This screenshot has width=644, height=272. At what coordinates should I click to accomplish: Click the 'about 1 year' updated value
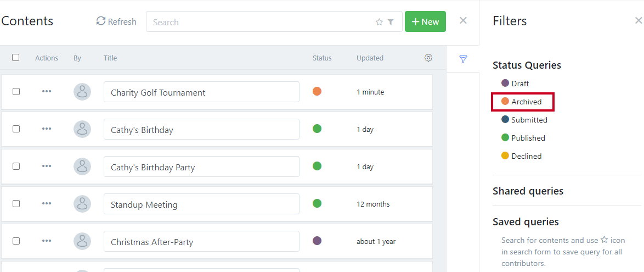[376, 242]
